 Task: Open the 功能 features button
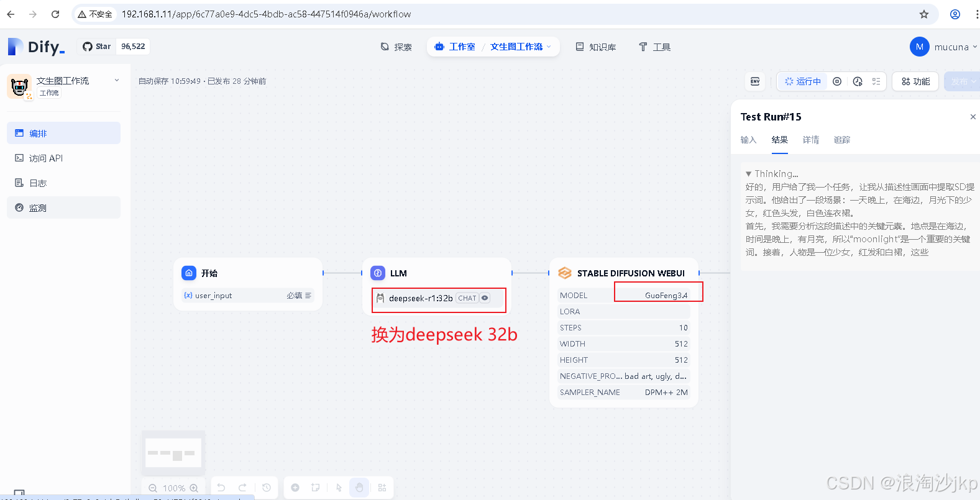tap(915, 81)
